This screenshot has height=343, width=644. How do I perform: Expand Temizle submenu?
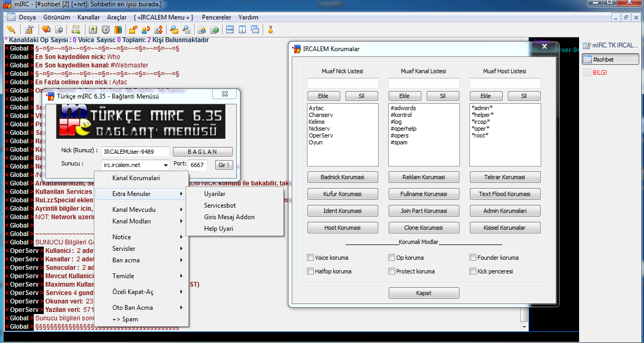coord(141,276)
